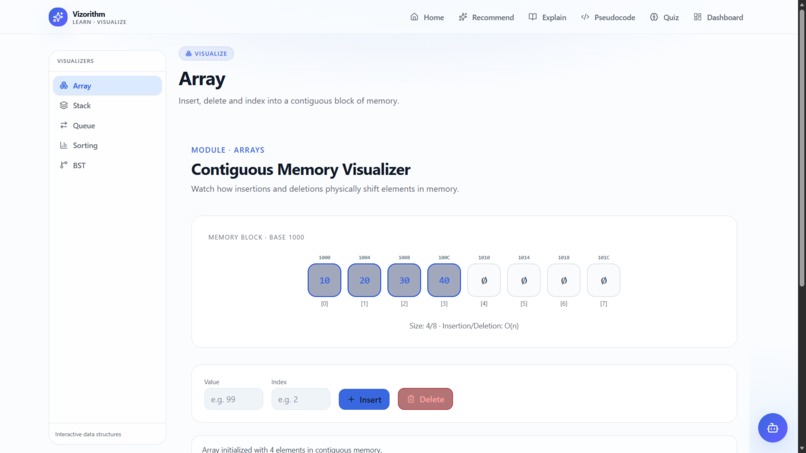The height and width of the screenshot is (453, 806).
Task: Click the empty memory cell at index [5]
Action: [x=524, y=280]
